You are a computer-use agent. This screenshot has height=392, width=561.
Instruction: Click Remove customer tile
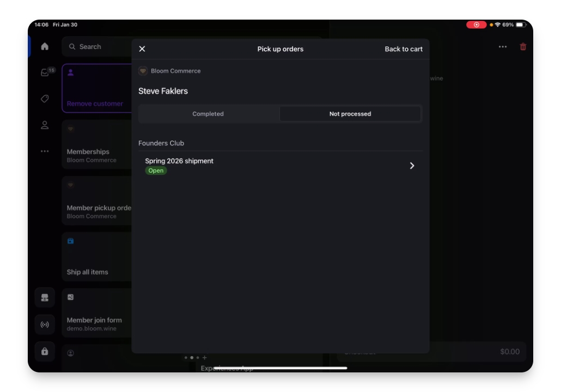pos(97,88)
